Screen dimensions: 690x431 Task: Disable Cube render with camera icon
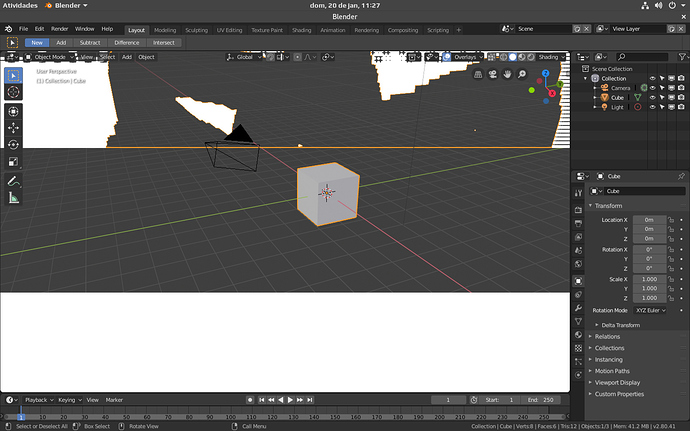681,97
